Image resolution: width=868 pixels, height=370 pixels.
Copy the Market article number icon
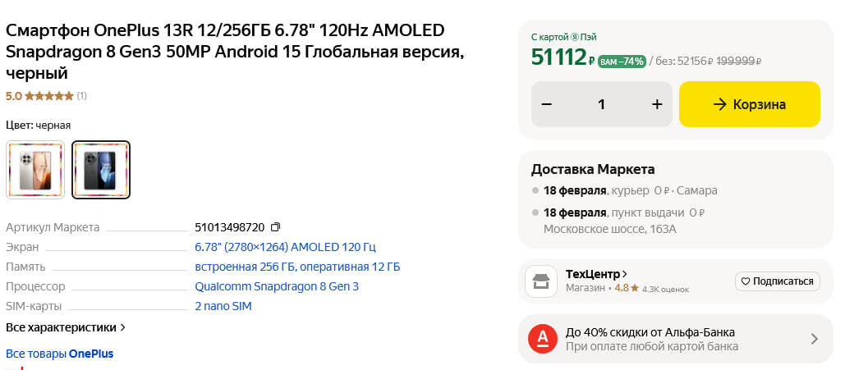(x=276, y=227)
